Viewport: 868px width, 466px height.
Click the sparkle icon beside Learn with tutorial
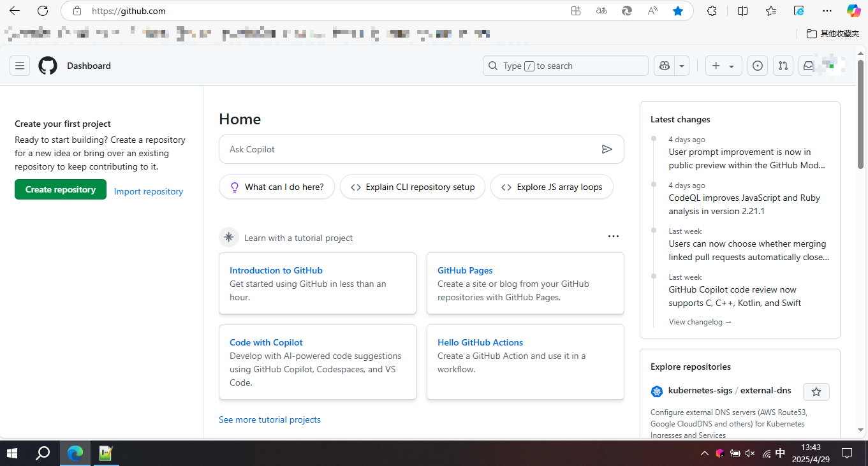pyautogui.click(x=229, y=237)
